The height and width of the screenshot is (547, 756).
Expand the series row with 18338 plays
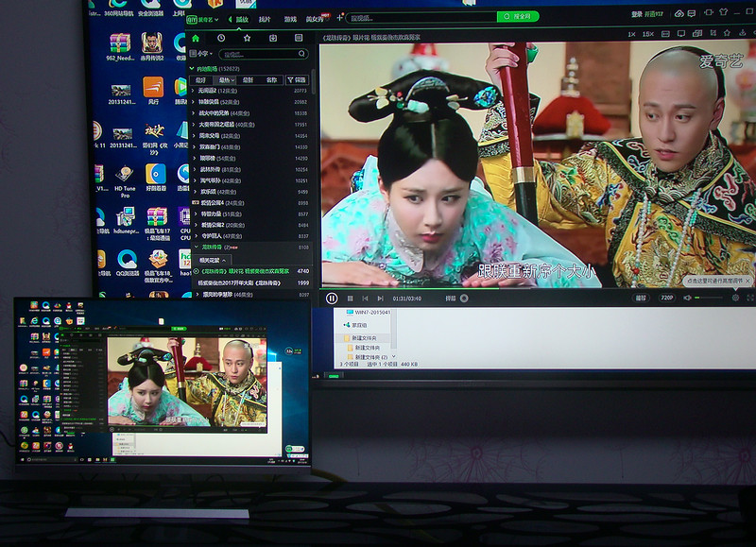point(249,113)
